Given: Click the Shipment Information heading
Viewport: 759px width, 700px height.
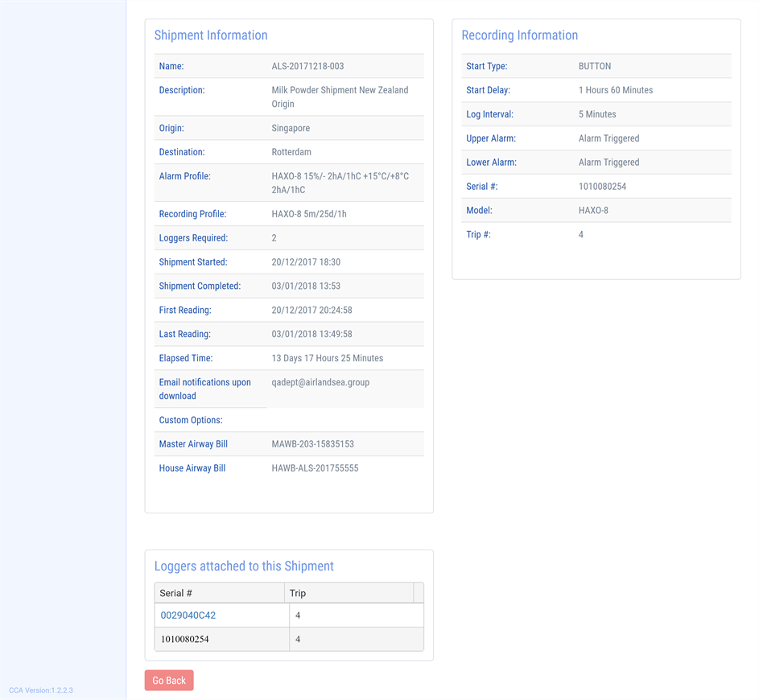Looking at the screenshot, I should pyautogui.click(x=211, y=35).
